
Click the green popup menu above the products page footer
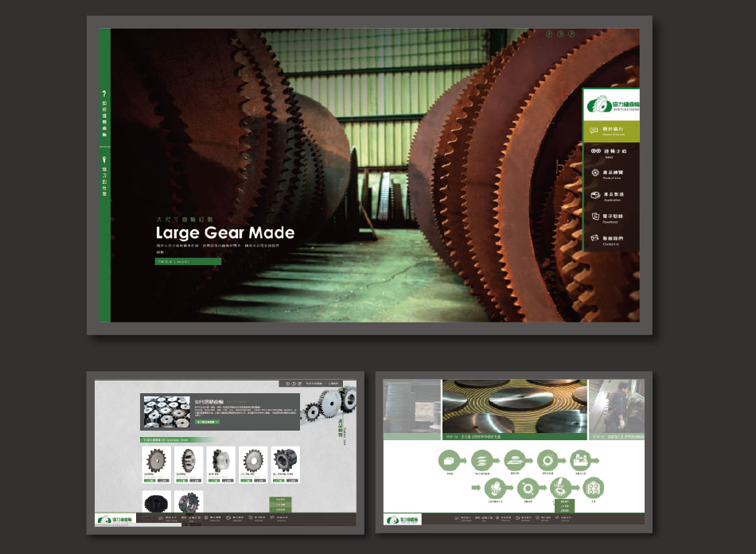(280, 505)
